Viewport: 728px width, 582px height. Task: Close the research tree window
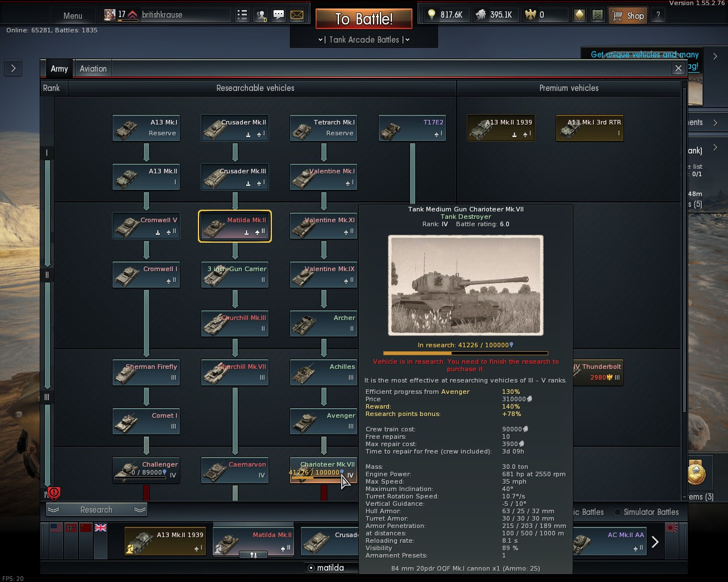tap(678, 68)
